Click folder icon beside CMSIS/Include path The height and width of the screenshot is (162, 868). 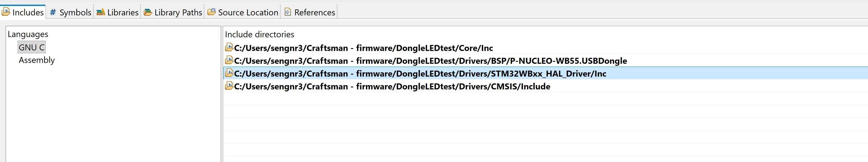[x=229, y=86]
